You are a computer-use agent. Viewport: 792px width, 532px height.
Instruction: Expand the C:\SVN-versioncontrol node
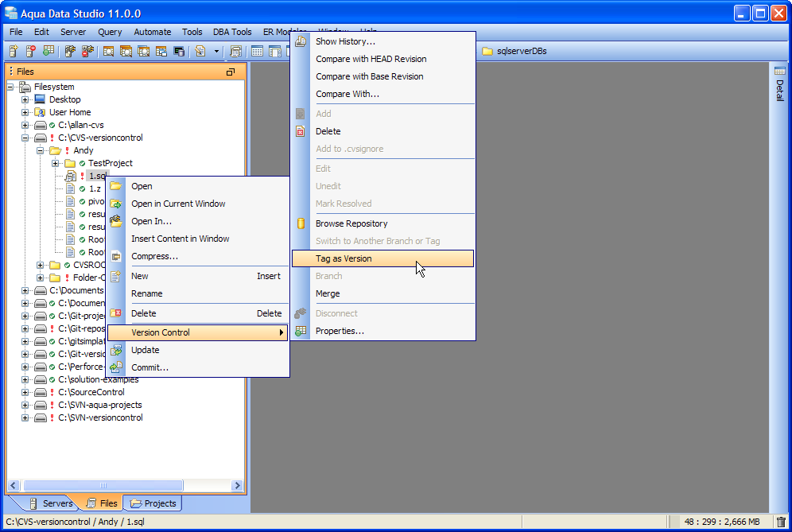point(25,417)
